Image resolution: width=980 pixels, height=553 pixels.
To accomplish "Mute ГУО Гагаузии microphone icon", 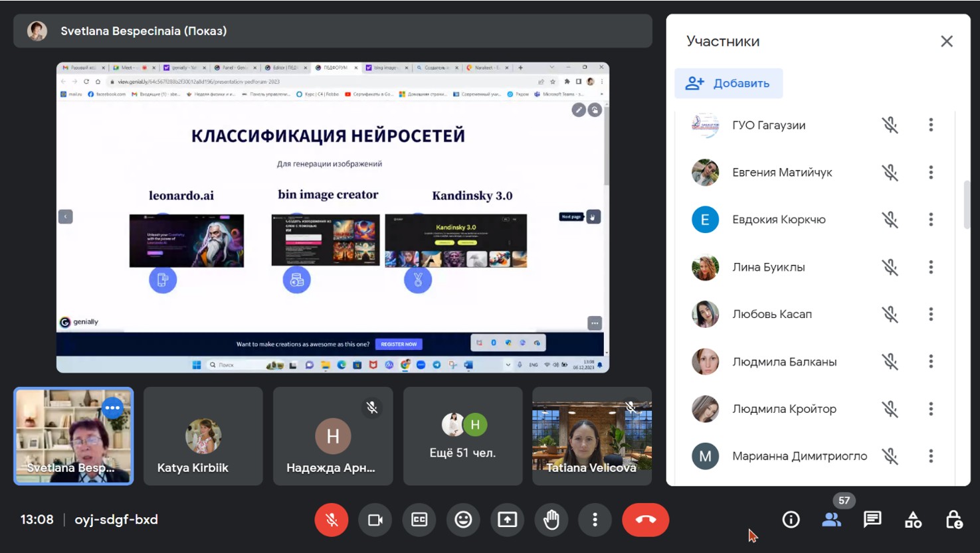I will click(890, 125).
